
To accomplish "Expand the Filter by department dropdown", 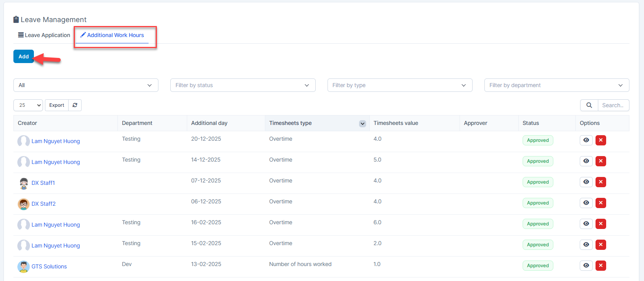I will click(556, 85).
